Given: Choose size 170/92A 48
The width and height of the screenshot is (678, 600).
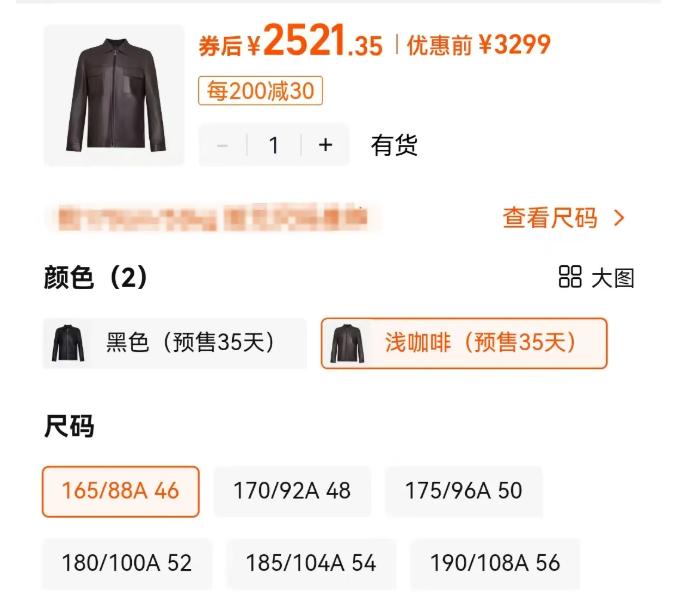Looking at the screenshot, I should point(292,491).
